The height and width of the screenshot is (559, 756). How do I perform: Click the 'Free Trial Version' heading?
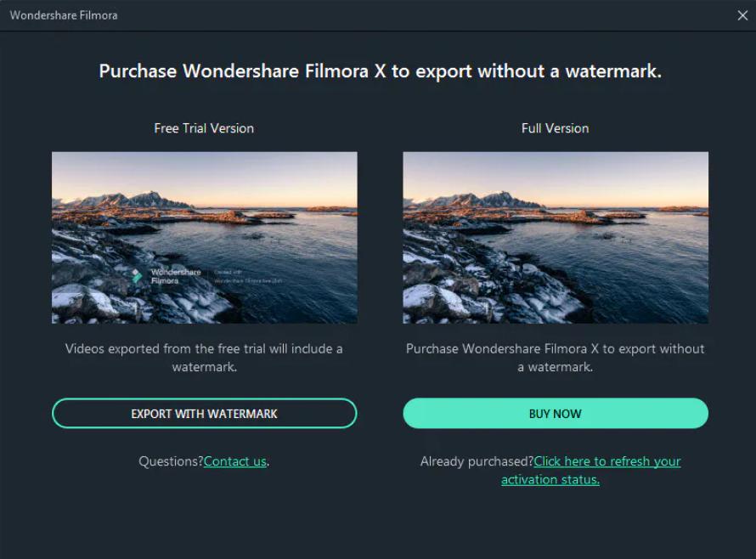[204, 128]
